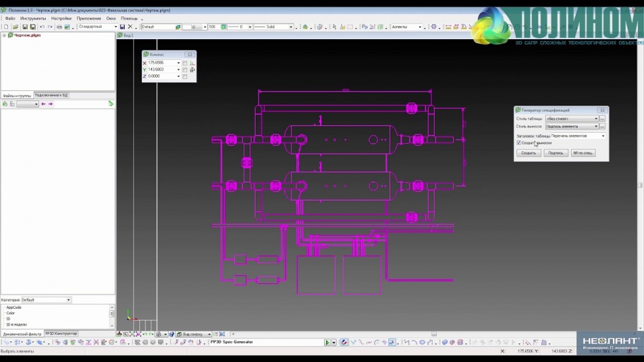
Task: Click the Open folder icon in toolbar
Action: click(x=14, y=27)
